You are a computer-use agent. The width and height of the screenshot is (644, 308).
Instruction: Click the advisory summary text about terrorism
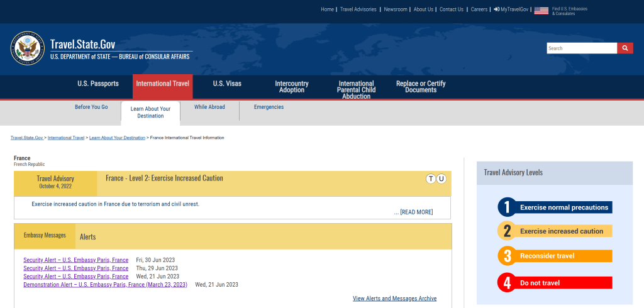(116, 204)
